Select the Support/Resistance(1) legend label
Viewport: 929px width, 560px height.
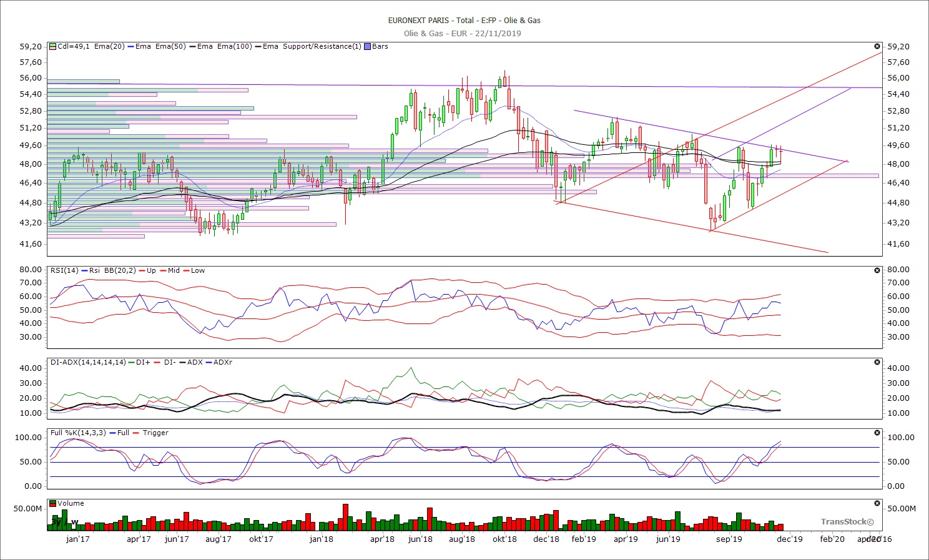pyautogui.click(x=322, y=47)
